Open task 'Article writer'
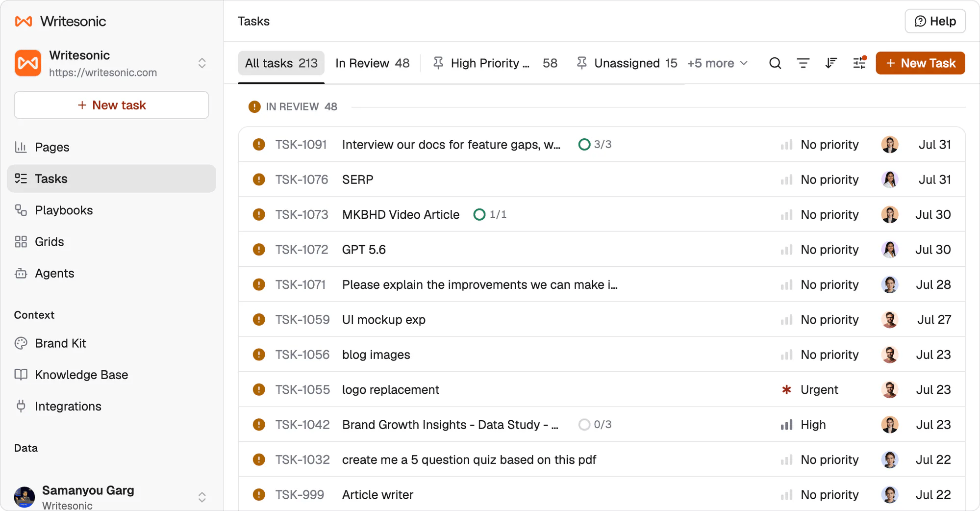This screenshot has height=511, width=980. pos(377,495)
